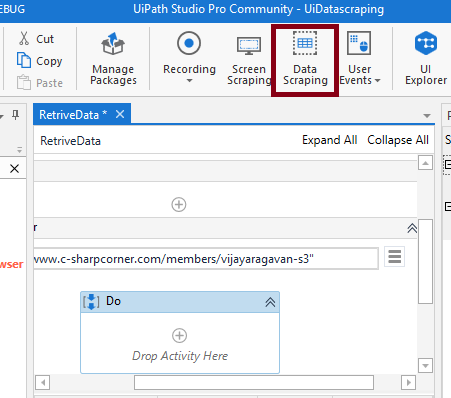Click the RetriveData breadcrumb
The image size is (451, 398).
(x=70, y=141)
